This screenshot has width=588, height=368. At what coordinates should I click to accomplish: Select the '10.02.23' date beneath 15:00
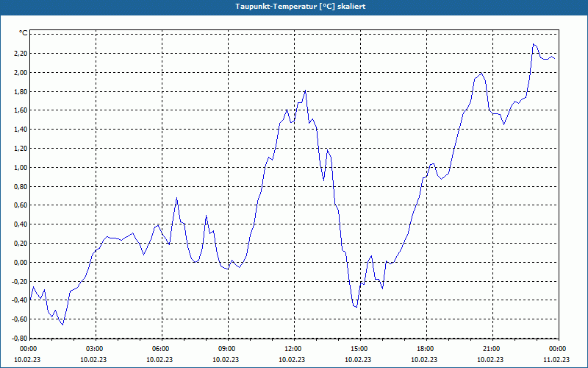coord(358,360)
